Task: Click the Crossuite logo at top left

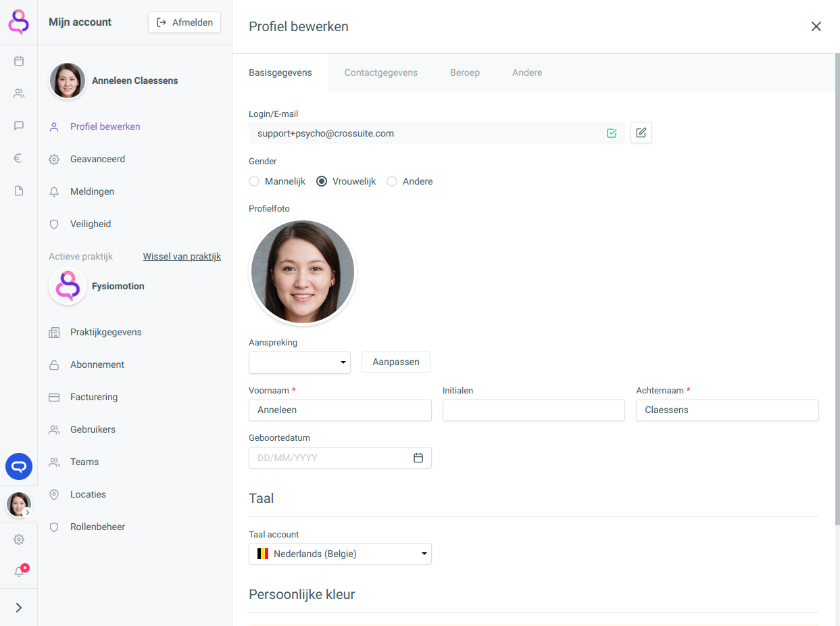Action: click(19, 22)
